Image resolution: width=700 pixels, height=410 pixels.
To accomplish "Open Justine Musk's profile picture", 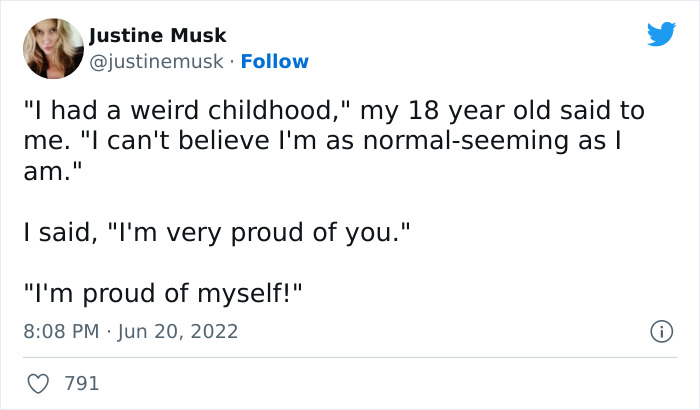I will [x=52, y=48].
